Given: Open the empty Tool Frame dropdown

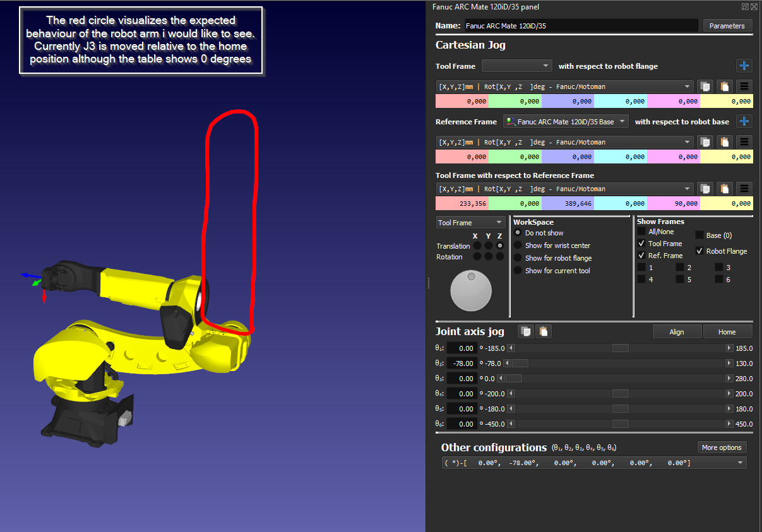Looking at the screenshot, I should click(516, 66).
